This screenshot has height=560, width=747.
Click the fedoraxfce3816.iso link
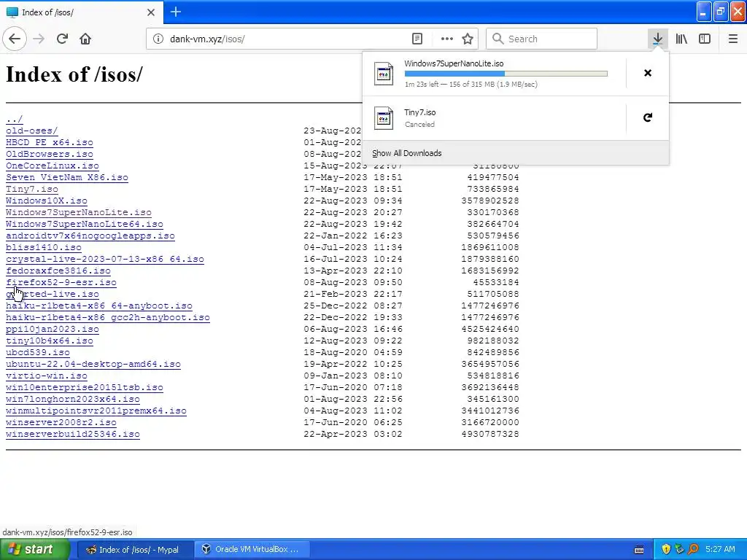58,271
